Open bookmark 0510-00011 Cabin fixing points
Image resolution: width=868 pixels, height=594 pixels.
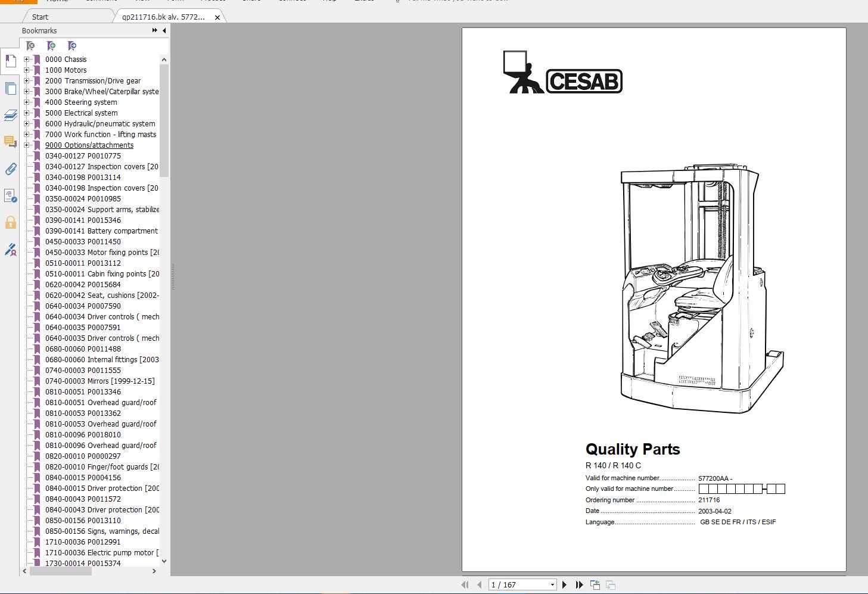point(102,274)
